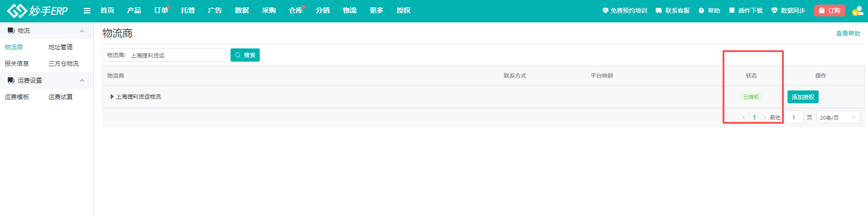Select 物流商 in the sidebar
868x216 pixels.
tap(14, 47)
